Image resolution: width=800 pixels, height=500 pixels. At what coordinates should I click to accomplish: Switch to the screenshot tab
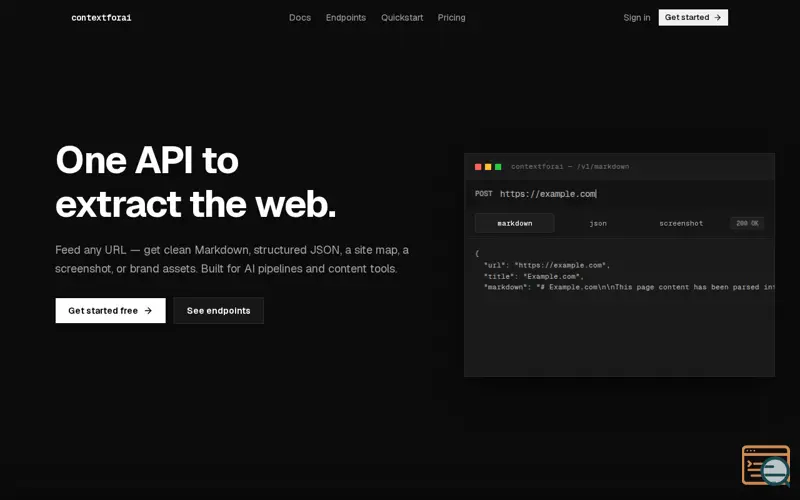point(681,223)
